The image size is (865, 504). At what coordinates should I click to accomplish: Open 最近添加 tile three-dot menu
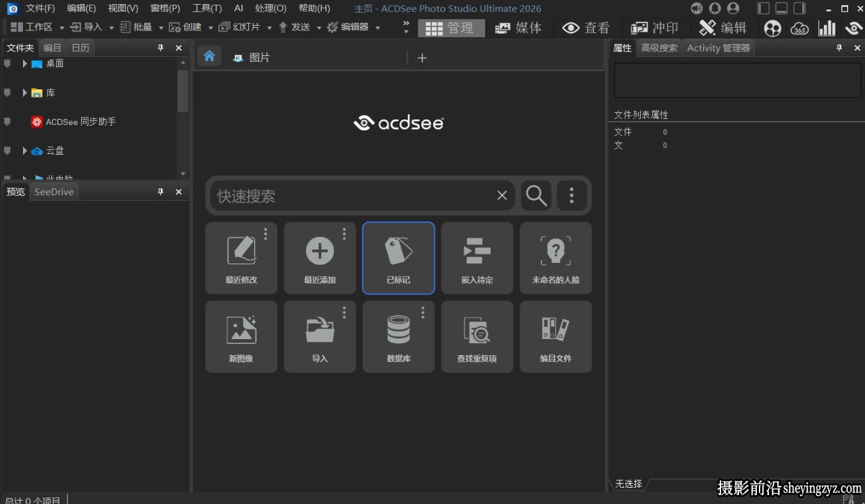point(344,234)
